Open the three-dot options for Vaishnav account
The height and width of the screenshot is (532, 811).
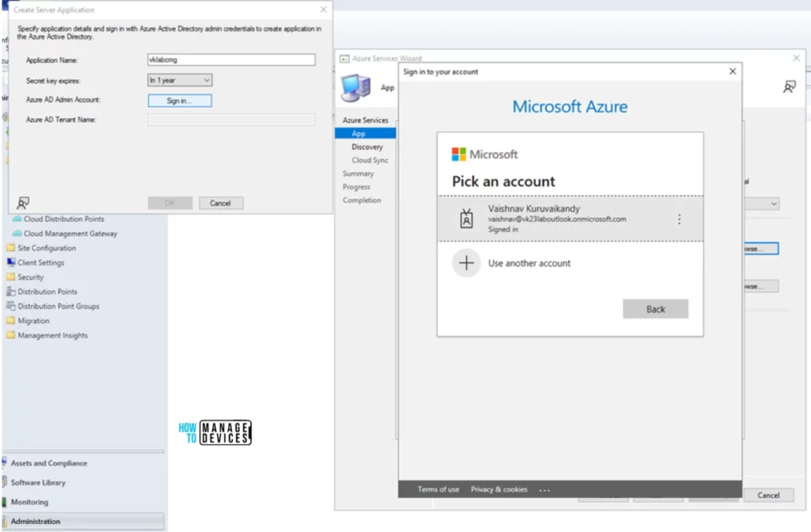pos(679,219)
